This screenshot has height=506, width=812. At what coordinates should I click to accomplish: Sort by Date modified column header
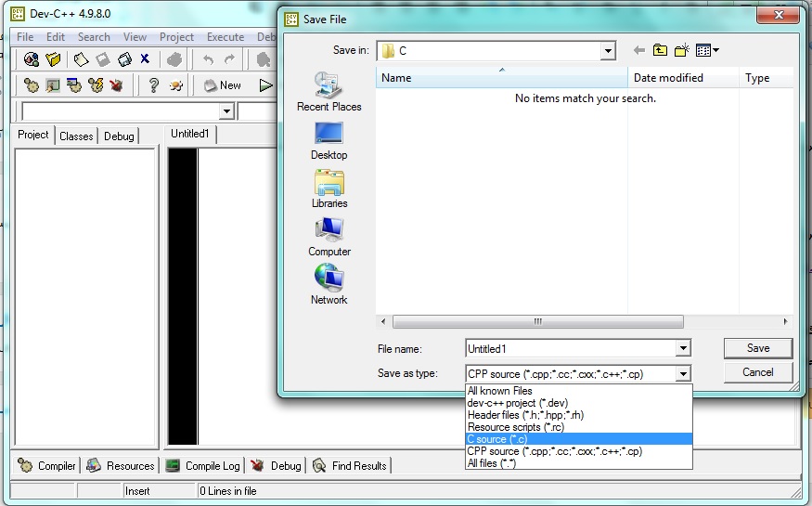(x=683, y=78)
